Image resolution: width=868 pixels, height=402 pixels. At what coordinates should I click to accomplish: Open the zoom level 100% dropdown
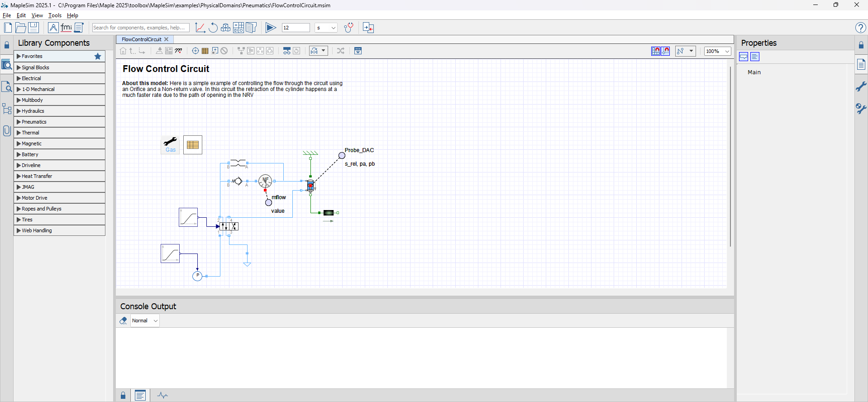(717, 51)
